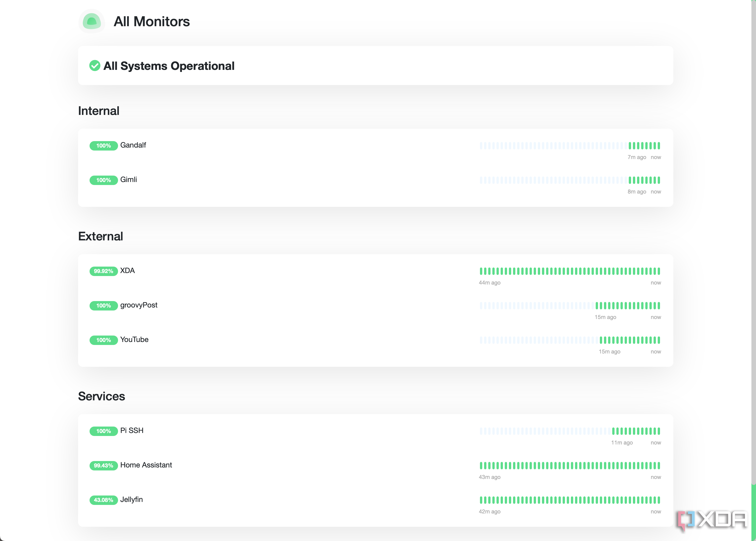The image size is (756, 541).
Task: Click the Internal group heading
Action: pyautogui.click(x=99, y=111)
